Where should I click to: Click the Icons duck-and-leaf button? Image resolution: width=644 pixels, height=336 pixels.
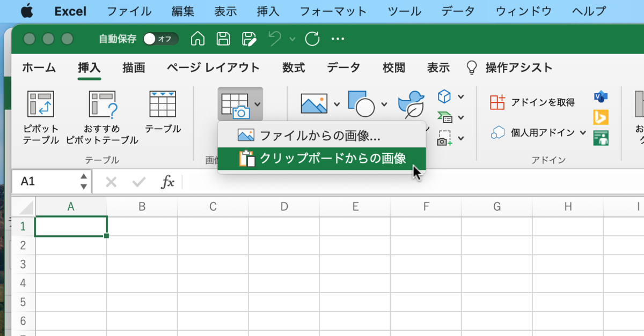click(411, 104)
